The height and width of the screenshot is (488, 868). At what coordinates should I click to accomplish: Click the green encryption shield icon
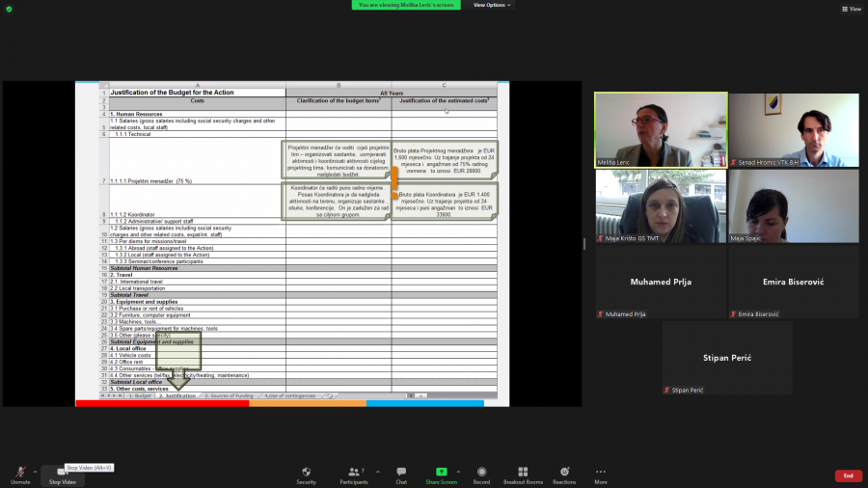9,9
